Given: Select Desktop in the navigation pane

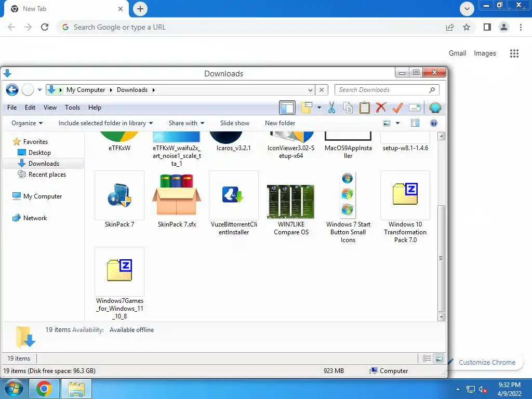Looking at the screenshot, I should [x=39, y=153].
